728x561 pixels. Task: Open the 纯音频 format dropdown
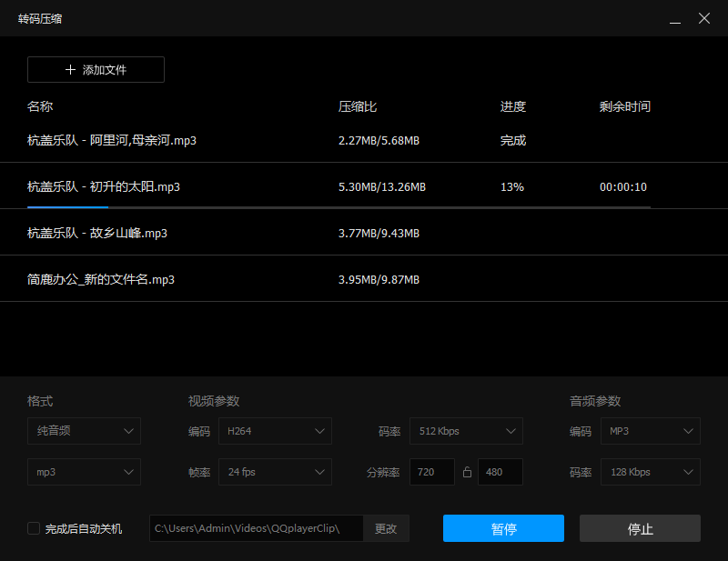(x=84, y=431)
